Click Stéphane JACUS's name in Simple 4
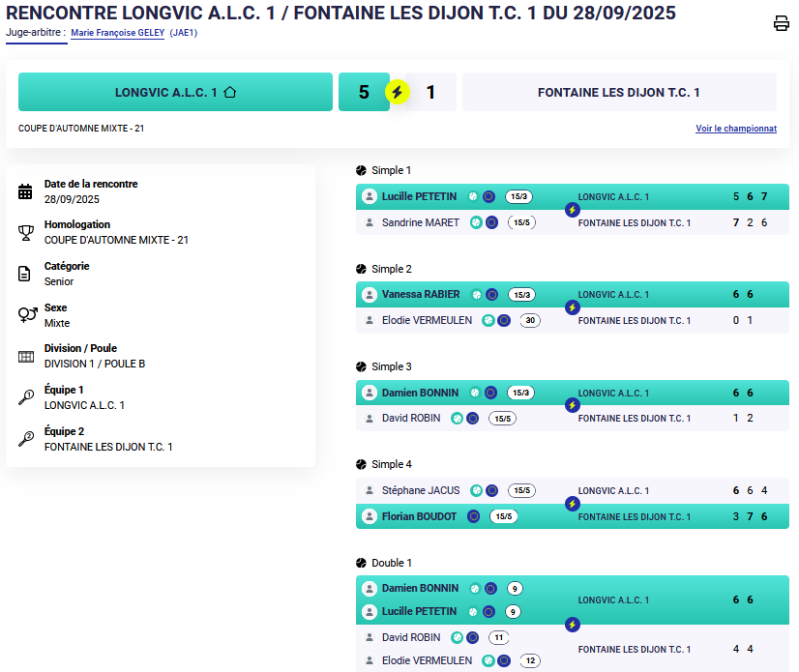Image resolution: width=799 pixels, height=672 pixels. pyautogui.click(x=421, y=490)
